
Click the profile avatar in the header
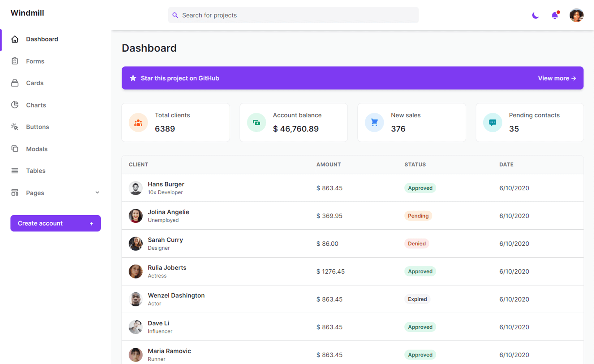576,15
